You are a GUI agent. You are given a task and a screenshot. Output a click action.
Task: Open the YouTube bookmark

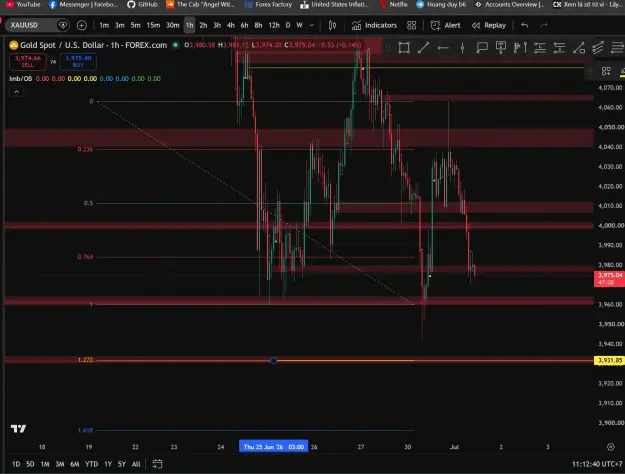tap(23, 4)
